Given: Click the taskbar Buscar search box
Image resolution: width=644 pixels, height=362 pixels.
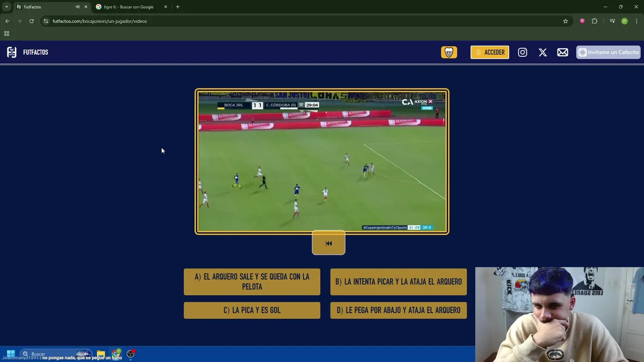Looking at the screenshot, I should pos(55,354).
